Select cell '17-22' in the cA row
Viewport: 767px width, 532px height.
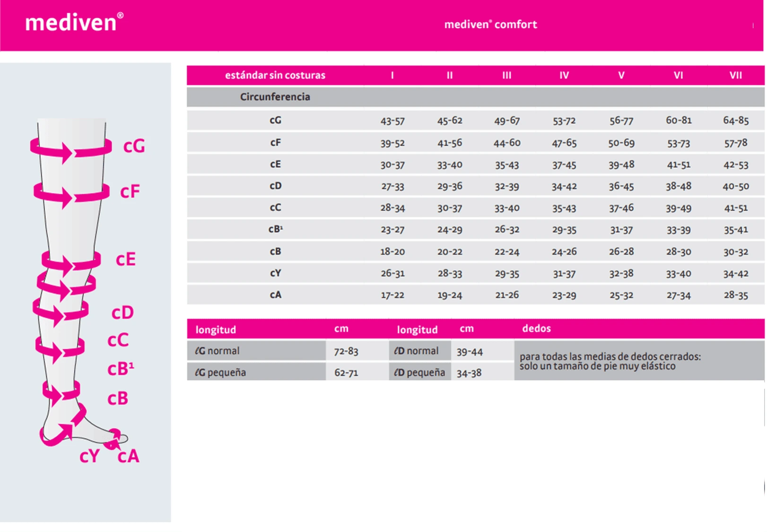pos(392,295)
